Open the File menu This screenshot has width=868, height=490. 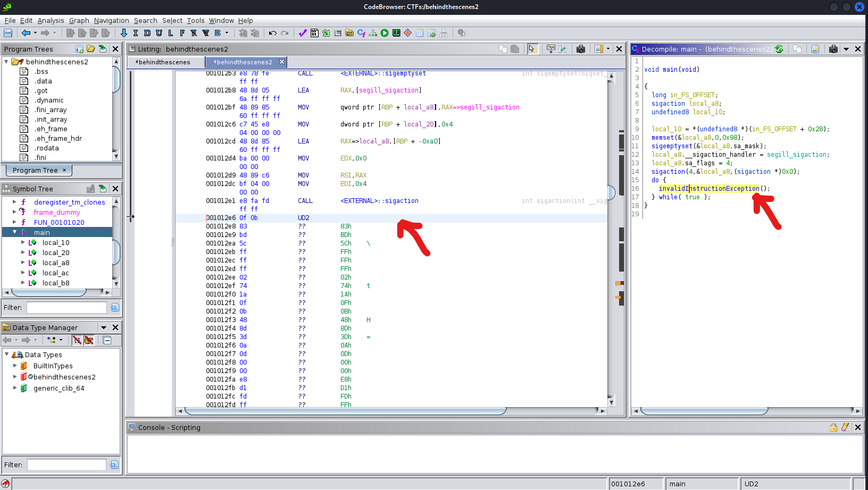click(10, 20)
